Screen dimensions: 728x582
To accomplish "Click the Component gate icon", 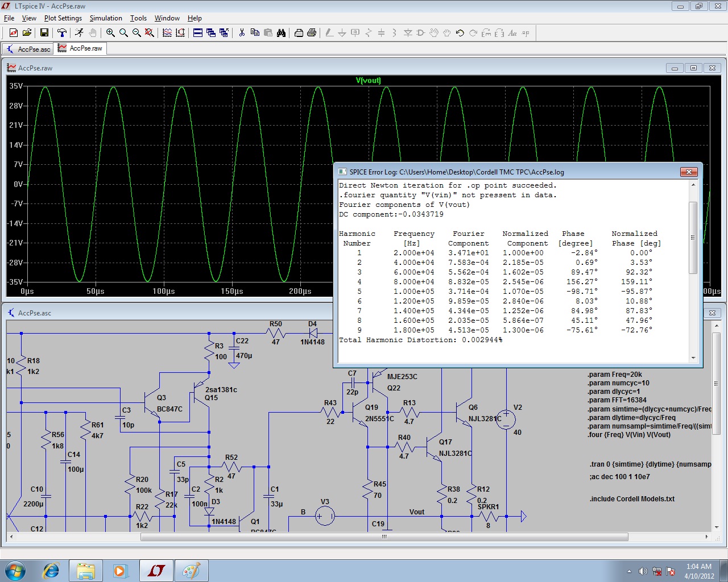I will pos(421,33).
